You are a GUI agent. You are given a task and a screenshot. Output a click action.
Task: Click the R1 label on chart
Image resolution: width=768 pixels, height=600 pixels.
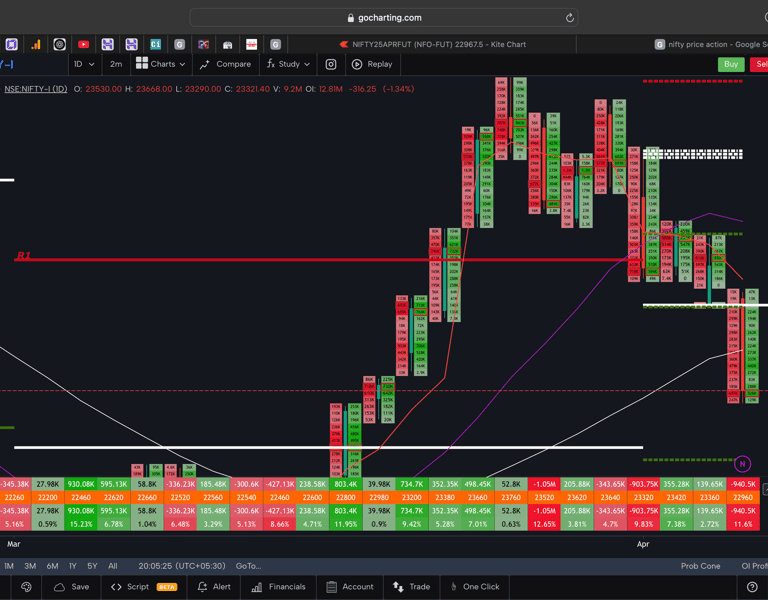(24, 255)
